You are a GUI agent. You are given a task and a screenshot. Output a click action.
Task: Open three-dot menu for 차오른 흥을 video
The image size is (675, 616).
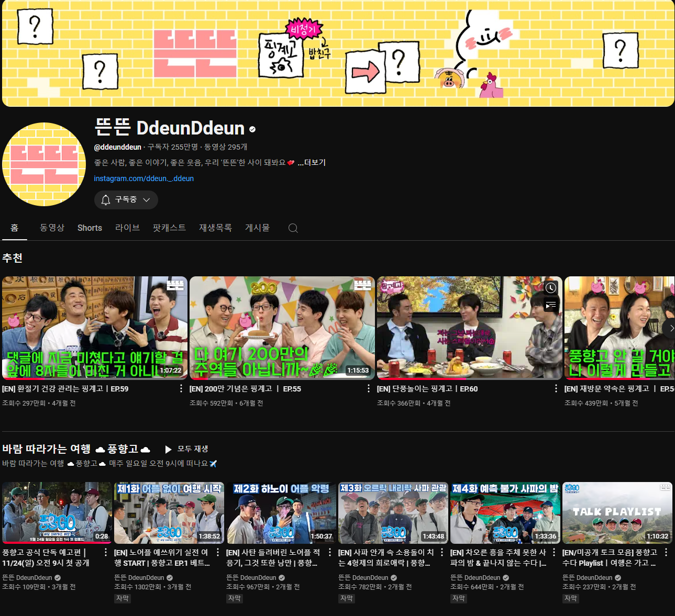click(x=554, y=552)
